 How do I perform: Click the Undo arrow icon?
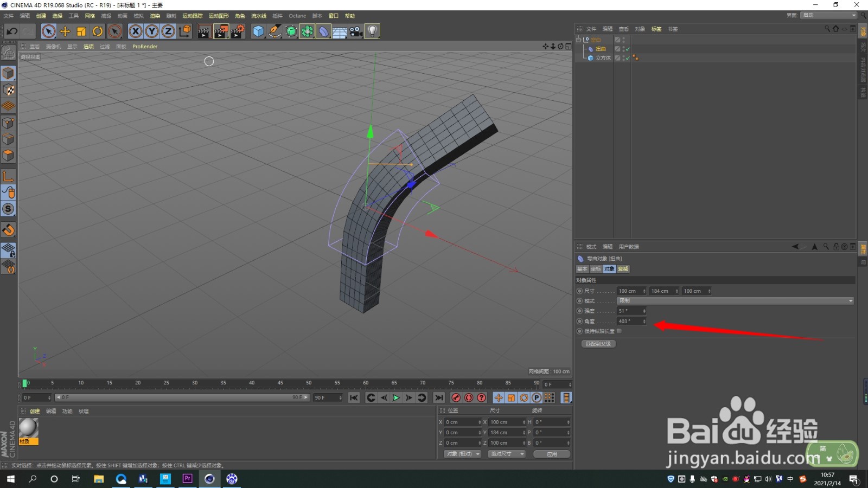click(x=12, y=31)
